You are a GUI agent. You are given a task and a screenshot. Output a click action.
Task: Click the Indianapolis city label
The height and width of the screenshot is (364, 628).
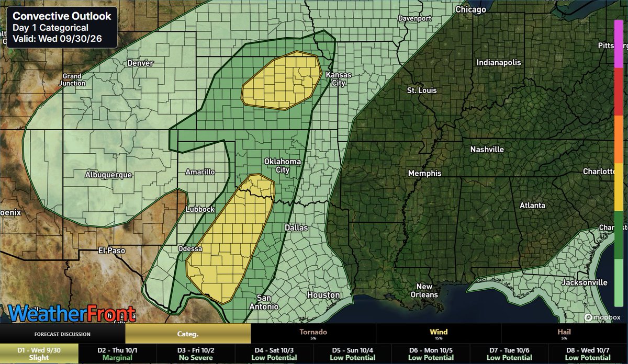click(499, 63)
